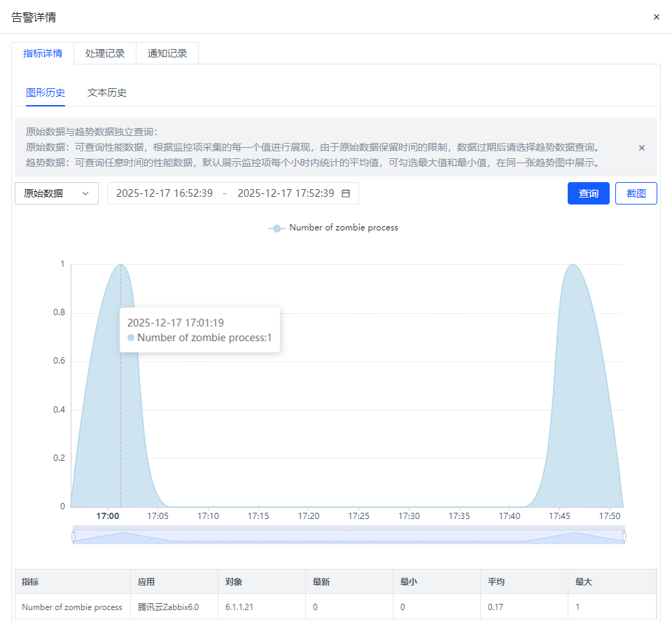Switch to the 文本历史 sub-tab

[106, 92]
